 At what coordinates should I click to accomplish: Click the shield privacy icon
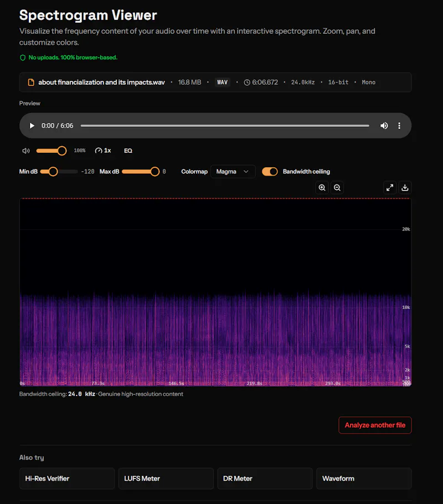point(23,58)
